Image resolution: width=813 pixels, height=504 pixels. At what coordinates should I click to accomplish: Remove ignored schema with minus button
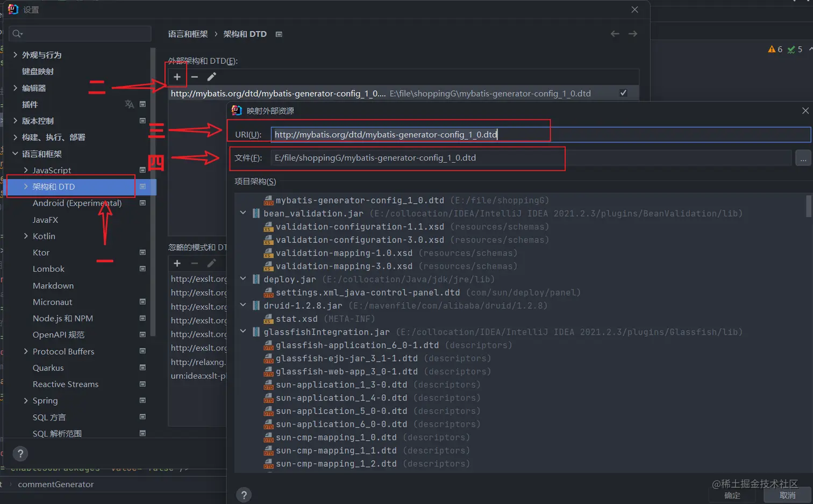195,263
